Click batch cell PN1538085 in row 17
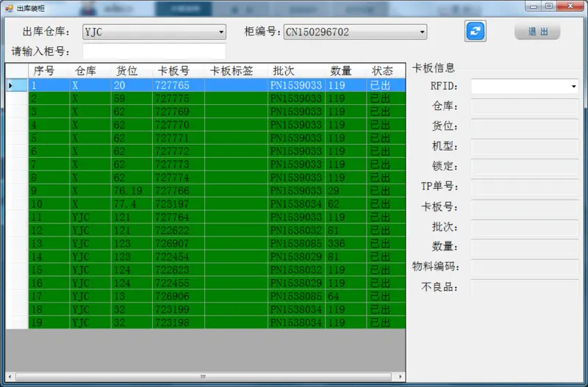Image resolution: width=588 pixels, height=387 pixels. click(295, 296)
